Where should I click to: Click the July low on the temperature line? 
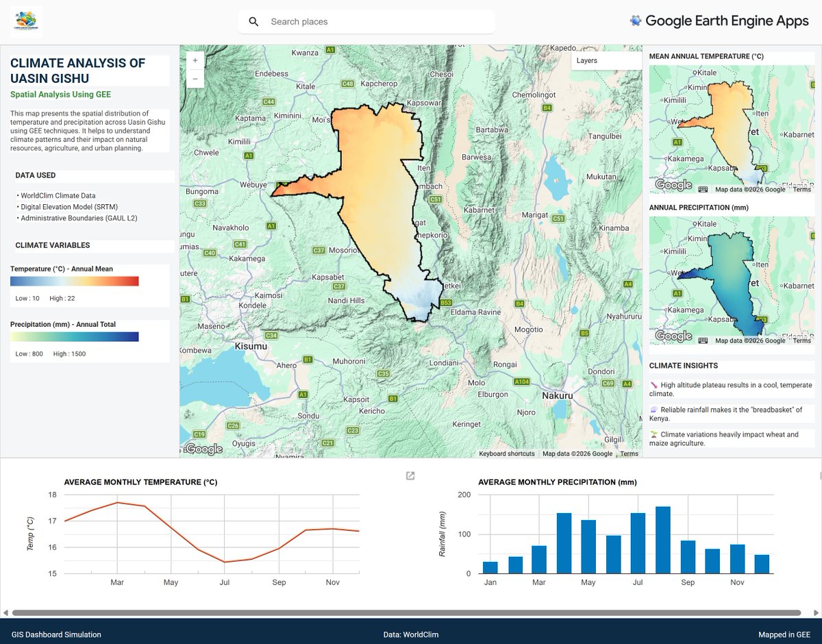pyautogui.click(x=225, y=562)
